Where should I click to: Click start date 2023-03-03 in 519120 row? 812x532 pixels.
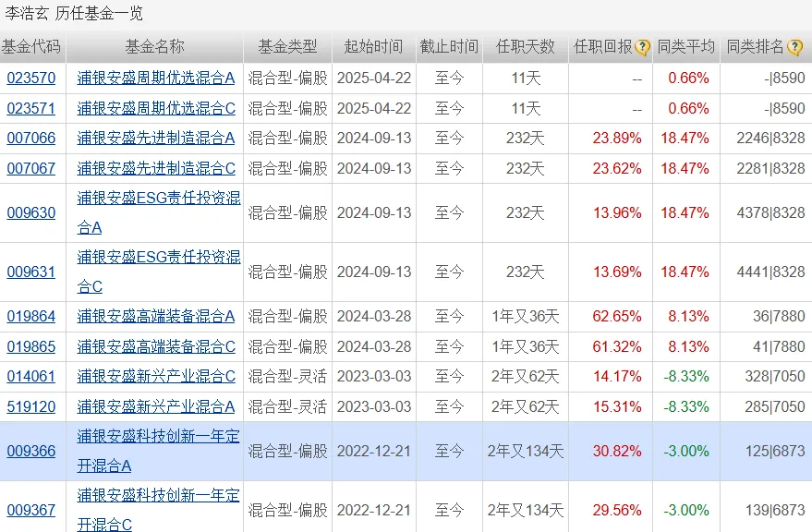tap(374, 406)
